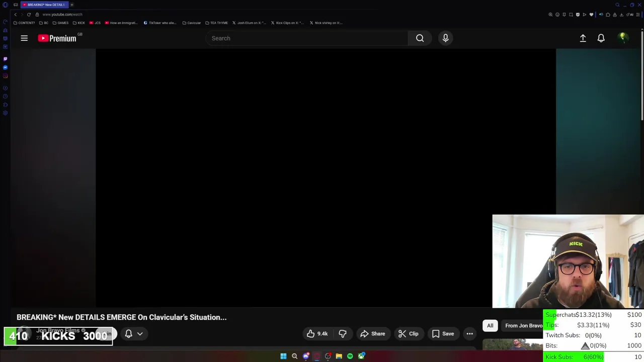The image size is (644, 362).
Task: Open Kick Clips on X bookmark
Action: click(x=288, y=23)
